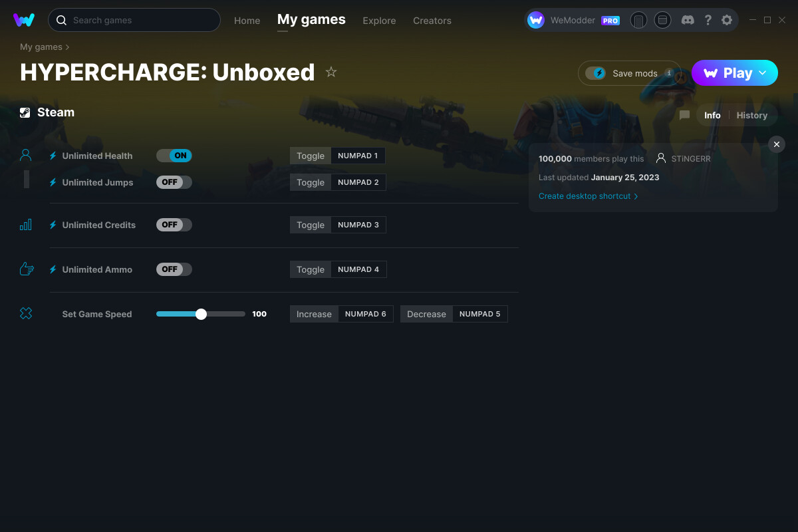
Task: Switch to the Info tab
Action: [x=712, y=115]
